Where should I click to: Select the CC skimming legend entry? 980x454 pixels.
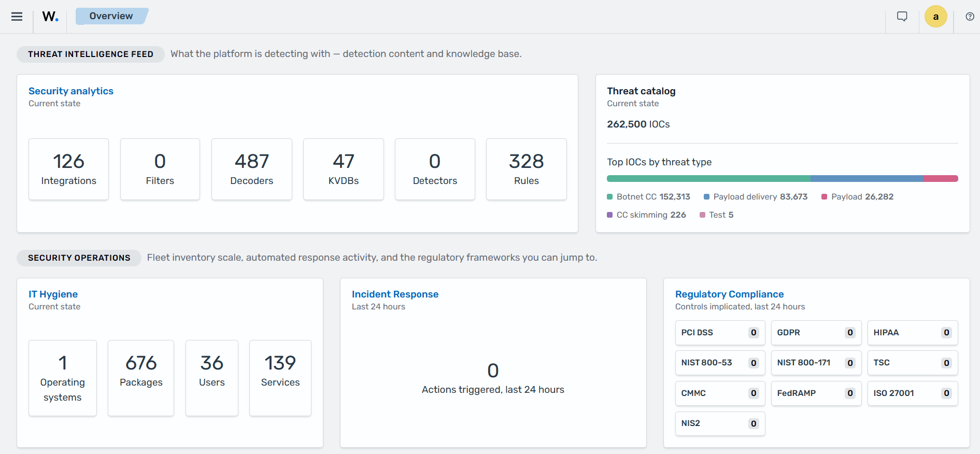[x=646, y=215]
